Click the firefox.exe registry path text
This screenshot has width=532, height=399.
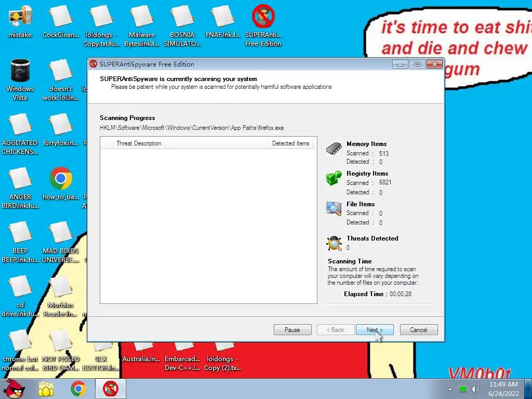tap(192, 128)
